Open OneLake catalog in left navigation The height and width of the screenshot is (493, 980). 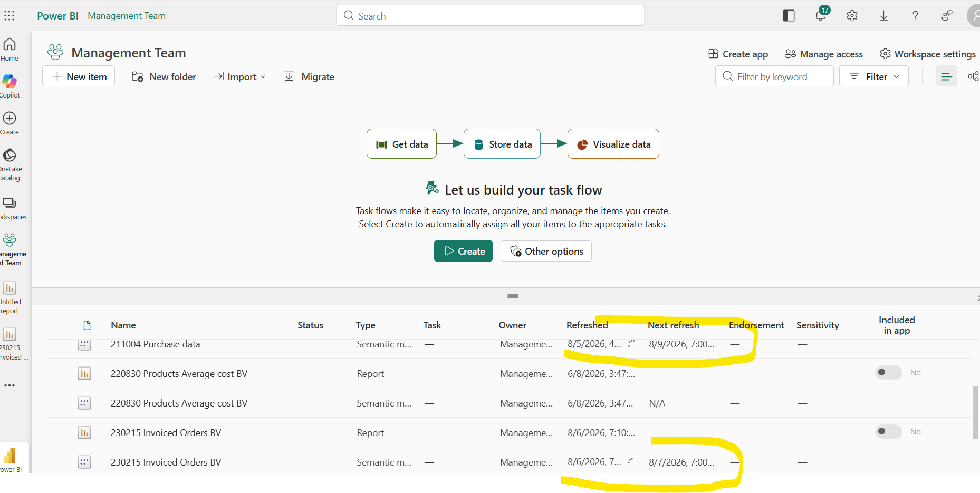10,165
